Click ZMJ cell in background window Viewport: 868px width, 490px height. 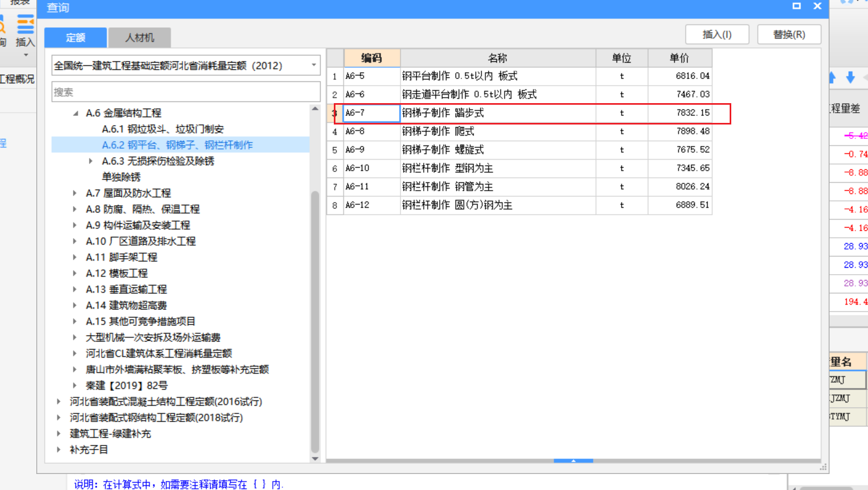[x=847, y=380]
